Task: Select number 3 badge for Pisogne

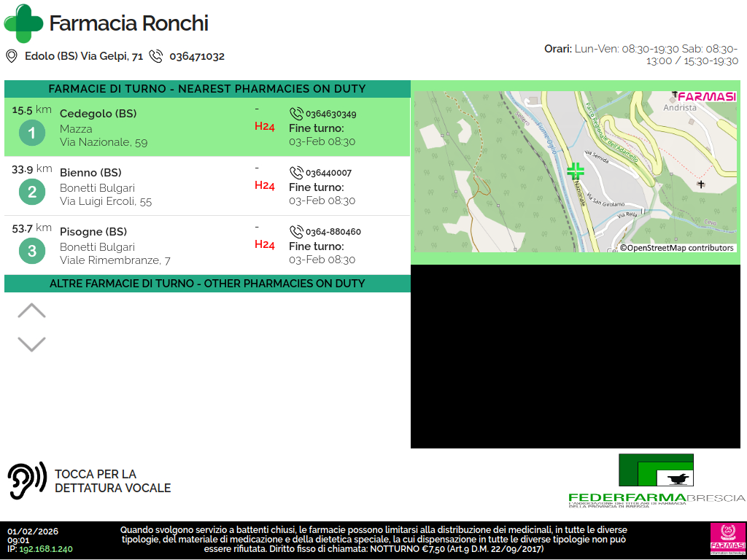Action: [x=31, y=251]
